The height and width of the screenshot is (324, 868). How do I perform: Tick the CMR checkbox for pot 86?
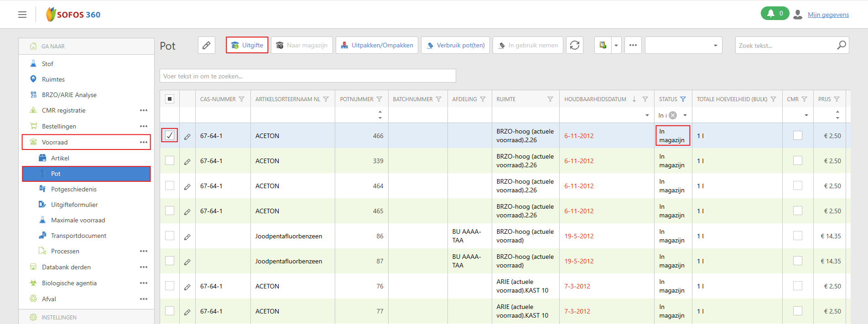tap(797, 236)
